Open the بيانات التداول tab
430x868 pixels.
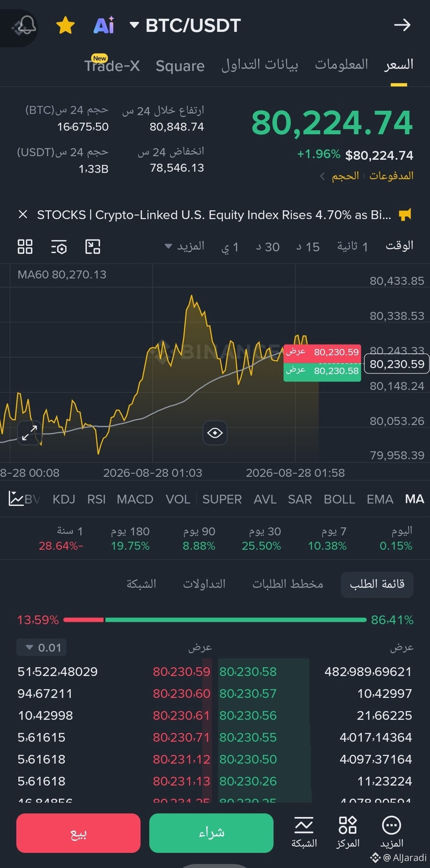(x=260, y=65)
